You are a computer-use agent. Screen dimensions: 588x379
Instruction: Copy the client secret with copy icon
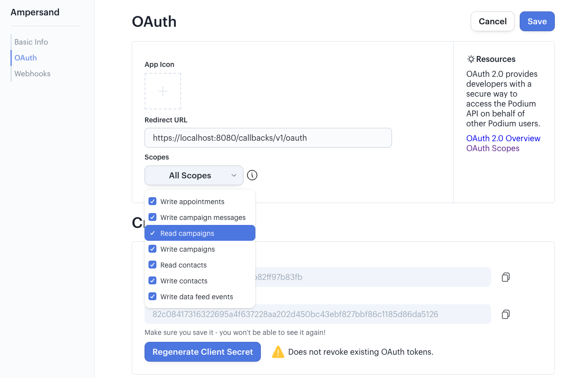click(x=505, y=314)
